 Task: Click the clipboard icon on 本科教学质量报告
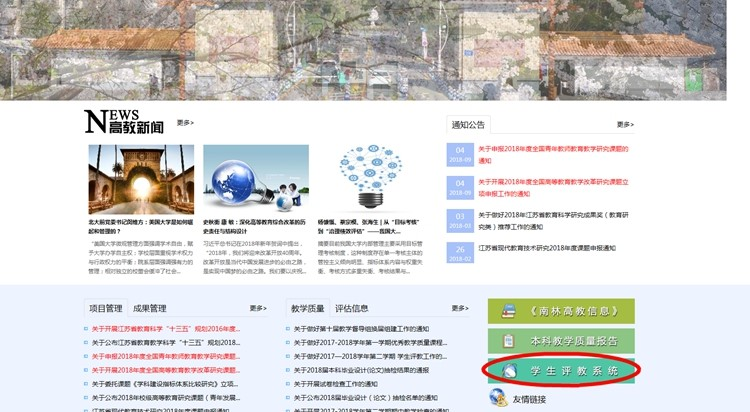(508, 341)
